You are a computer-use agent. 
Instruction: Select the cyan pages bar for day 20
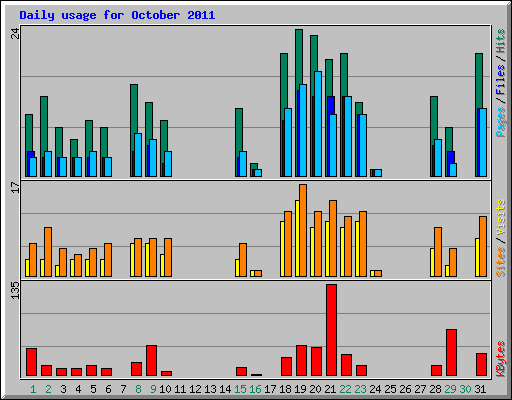(x=318, y=124)
